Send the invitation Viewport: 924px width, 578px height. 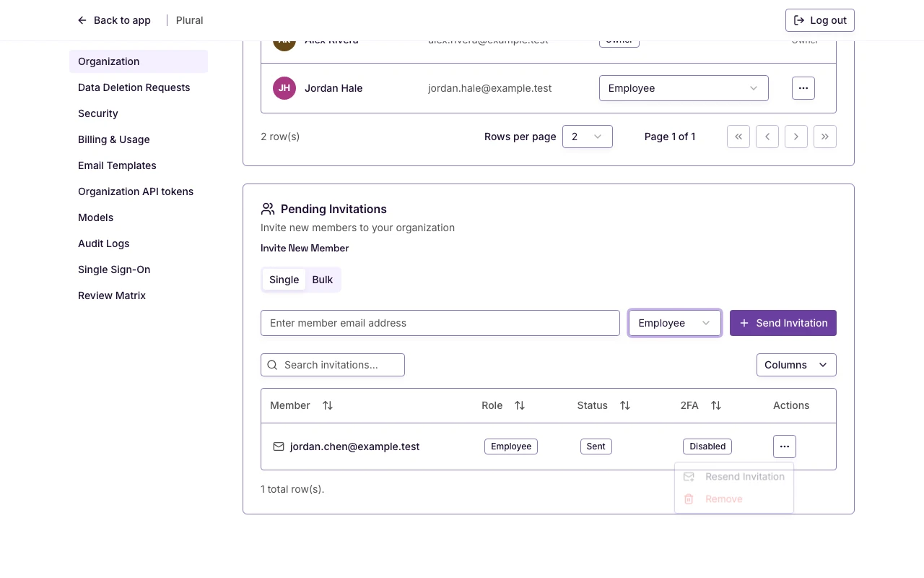click(x=783, y=323)
